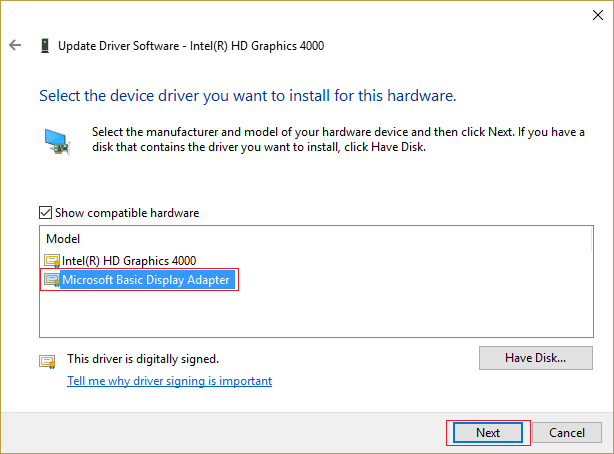614x454 pixels.
Task: Click the 'This driver is digitally signed' text
Action: (142, 358)
